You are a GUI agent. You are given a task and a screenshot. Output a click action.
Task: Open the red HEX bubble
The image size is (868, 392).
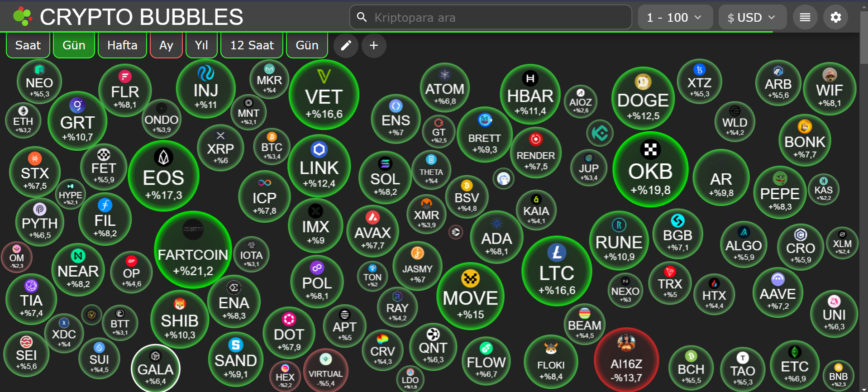[285, 377]
